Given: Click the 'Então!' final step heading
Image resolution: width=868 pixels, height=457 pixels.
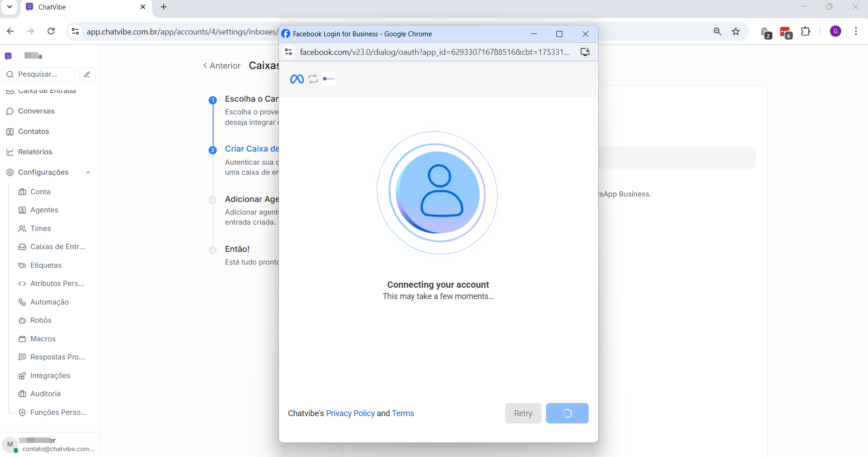Looking at the screenshot, I should [x=237, y=249].
